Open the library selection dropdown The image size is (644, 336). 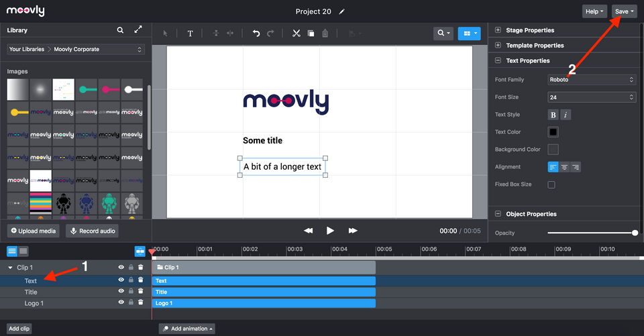(76, 49)
